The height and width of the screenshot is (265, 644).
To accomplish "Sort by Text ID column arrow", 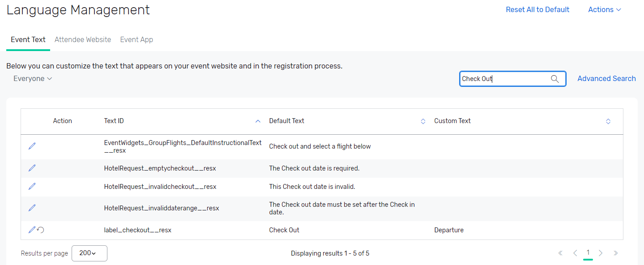I will tap(258, 121).
